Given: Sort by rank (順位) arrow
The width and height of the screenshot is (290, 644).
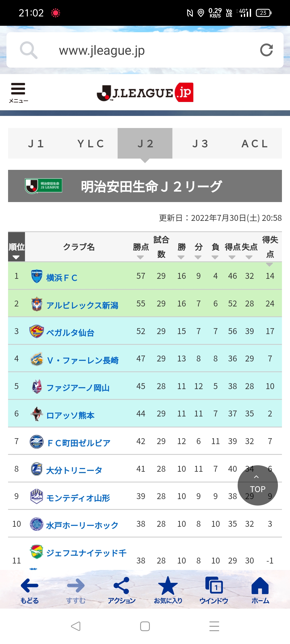Looking at the screenshot, I should pos(16,257).
